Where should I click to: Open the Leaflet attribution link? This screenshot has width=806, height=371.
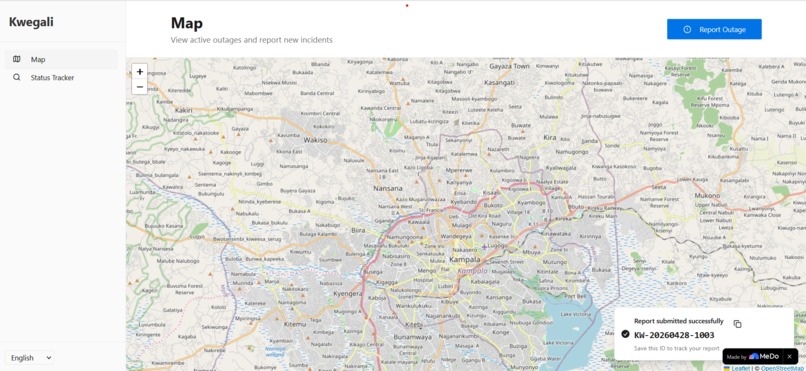click(x=740, y=368)
